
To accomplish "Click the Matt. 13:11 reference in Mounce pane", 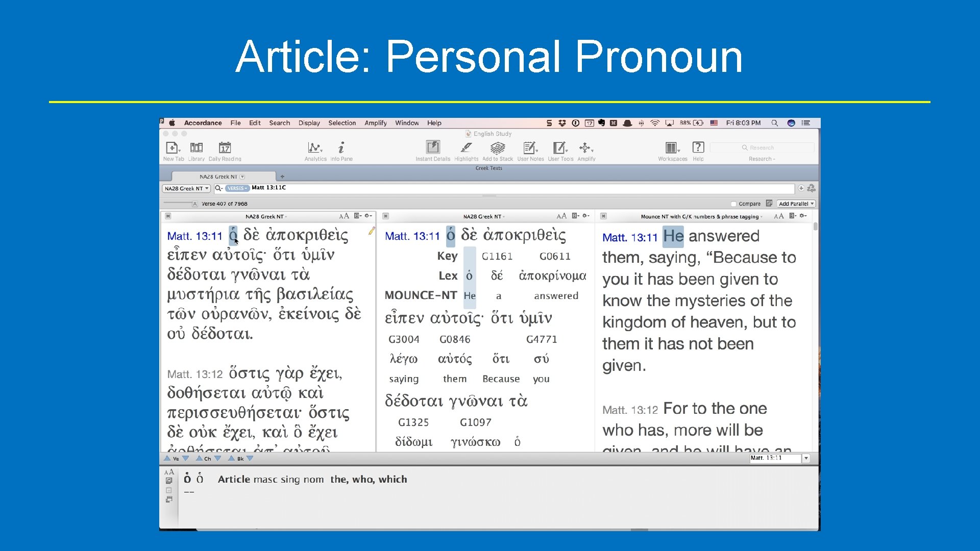I will point(629,238).
